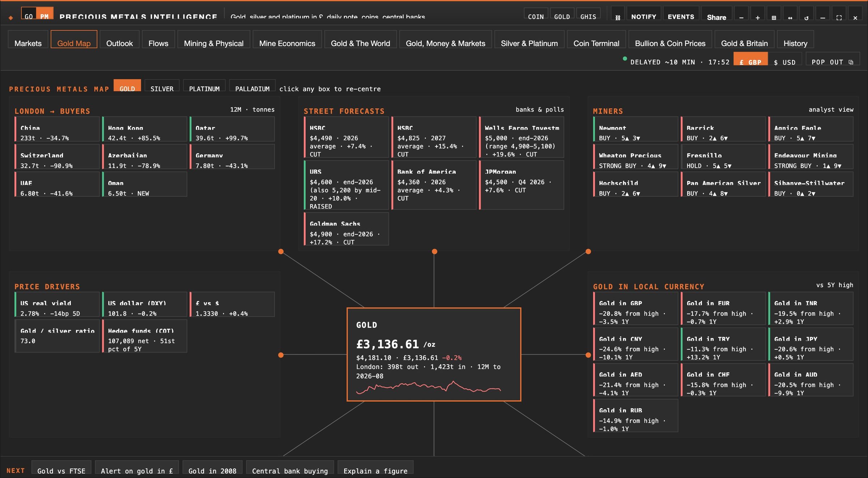Click the Wells Fargo forecast box
Image resolution: width=868 pixels, height=478 pixels.
tap(522, 137)
